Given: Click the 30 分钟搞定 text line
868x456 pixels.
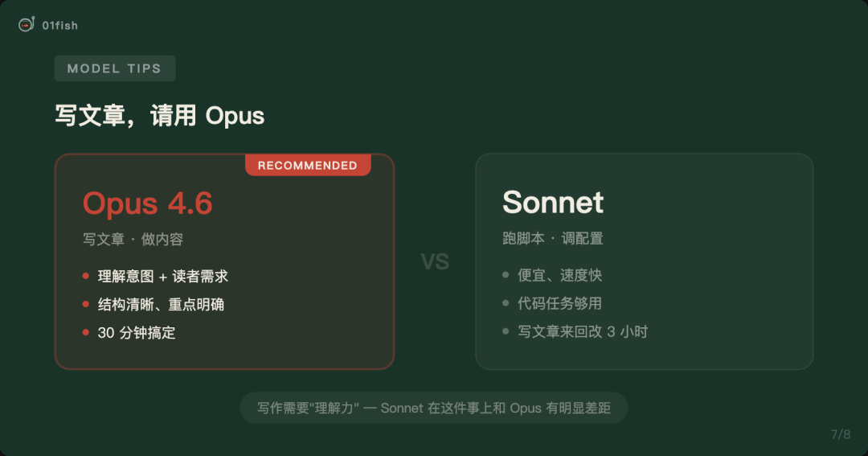Looking at the screenshot, I should pos(137,332).
